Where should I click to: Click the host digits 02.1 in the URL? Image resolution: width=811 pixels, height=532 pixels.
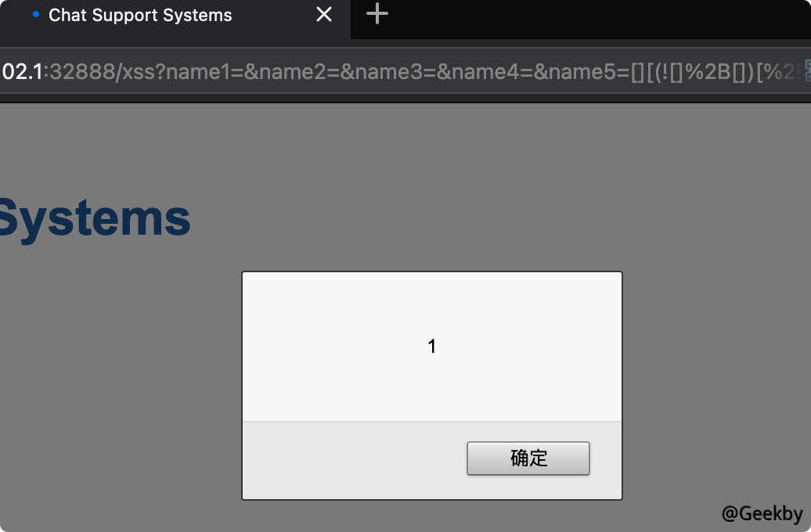22,72
